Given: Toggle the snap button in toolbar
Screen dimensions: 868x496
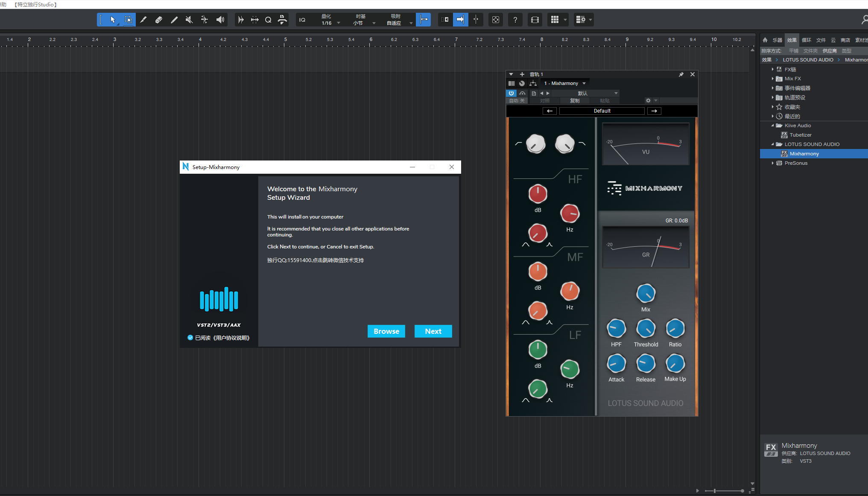Looking at the screenshot, I should pos(423,20).
